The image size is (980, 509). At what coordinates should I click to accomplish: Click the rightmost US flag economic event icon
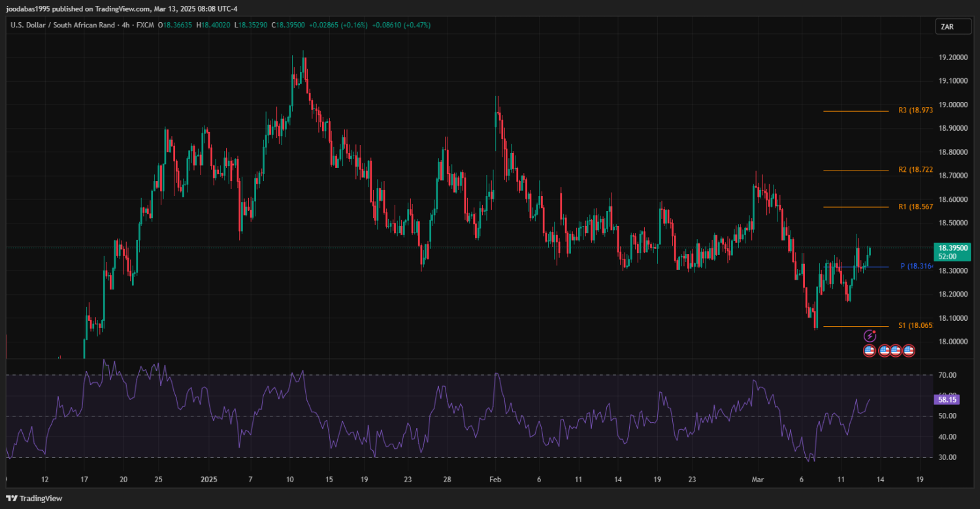908,351
